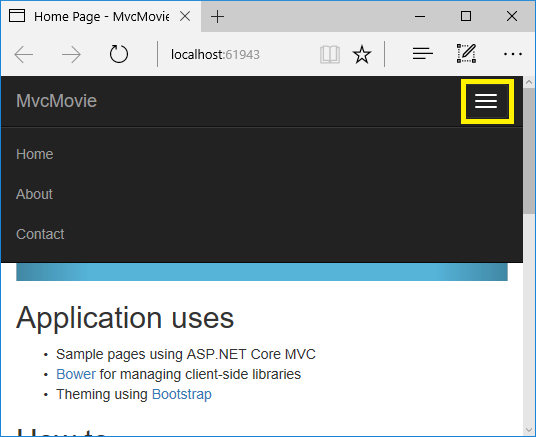Viewport: 536px width, 437px height.
Task: Click 'Sample pages using ASP.NET Core MVC' text
Action: (186, 354)
